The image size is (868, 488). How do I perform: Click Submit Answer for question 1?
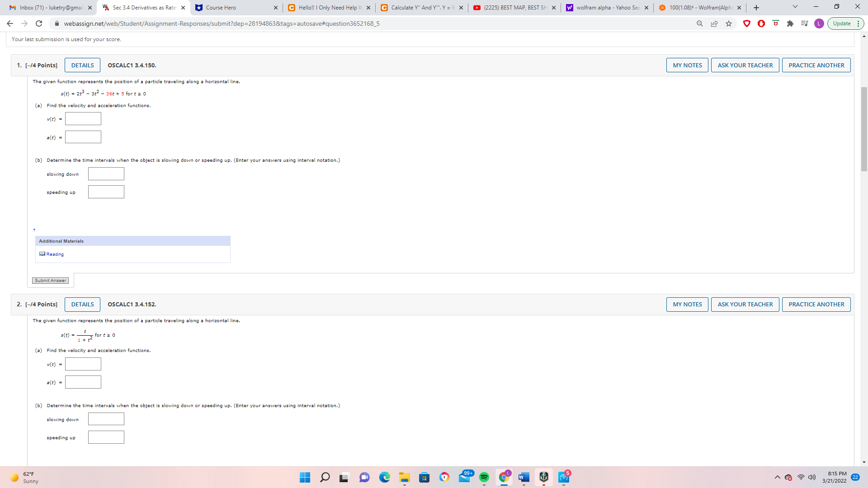51,281
